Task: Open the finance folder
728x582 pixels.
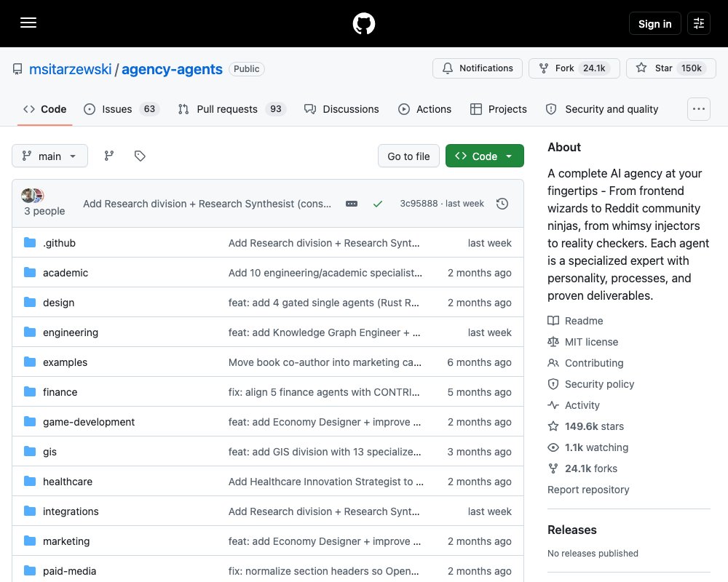Action: click(60, 392)
